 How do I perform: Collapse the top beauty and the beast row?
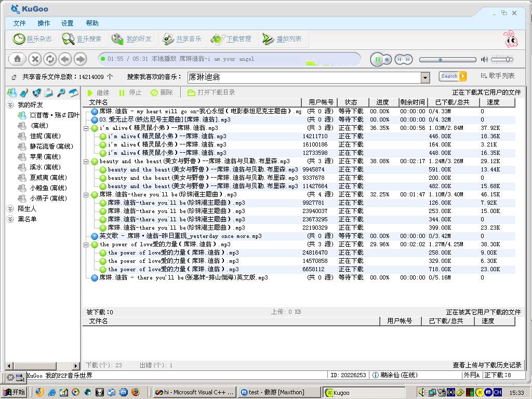coord(86,162)
